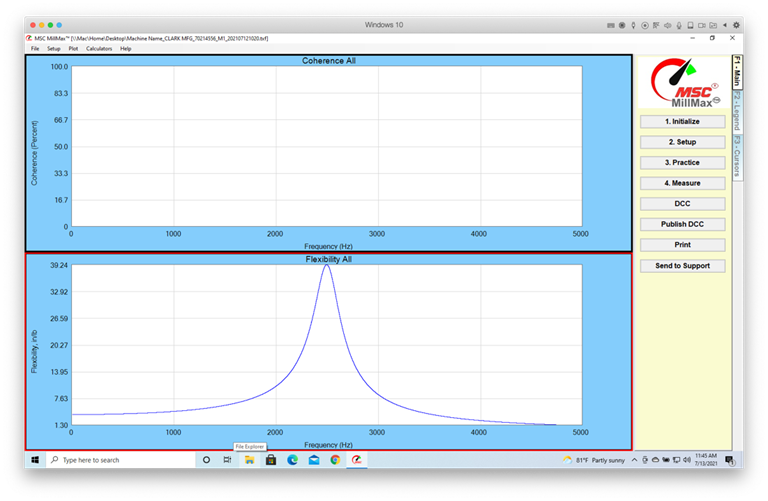768x501 pixels.
Task: Click the shared folder icon in VM title bar
Action: coord(713,25)
